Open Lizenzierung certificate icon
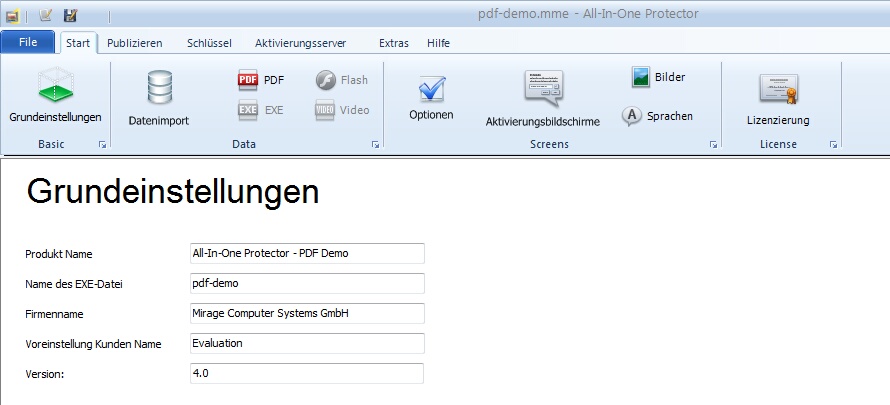Screen dimensions: 890x405 click(x=778, y=88)
